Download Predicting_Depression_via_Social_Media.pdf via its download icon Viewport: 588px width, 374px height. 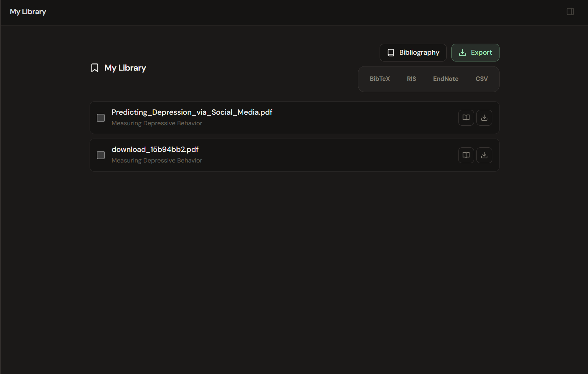484,118
